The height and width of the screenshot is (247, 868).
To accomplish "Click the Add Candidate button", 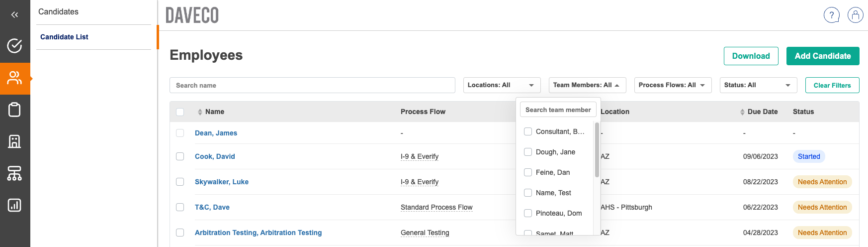I will point(822,56).
